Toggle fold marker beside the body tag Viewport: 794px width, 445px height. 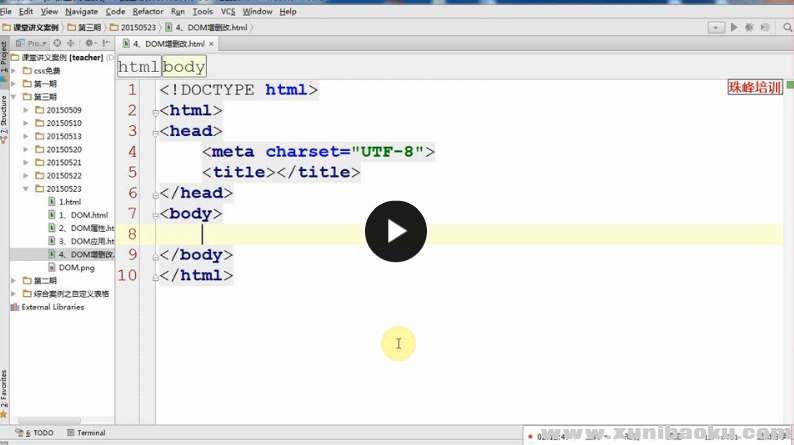tap(155, 214)
